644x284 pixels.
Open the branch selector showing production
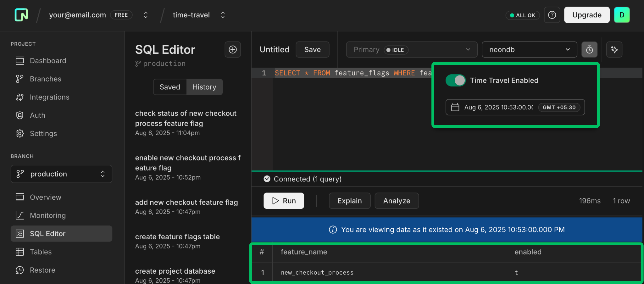[x=61, y=174]
